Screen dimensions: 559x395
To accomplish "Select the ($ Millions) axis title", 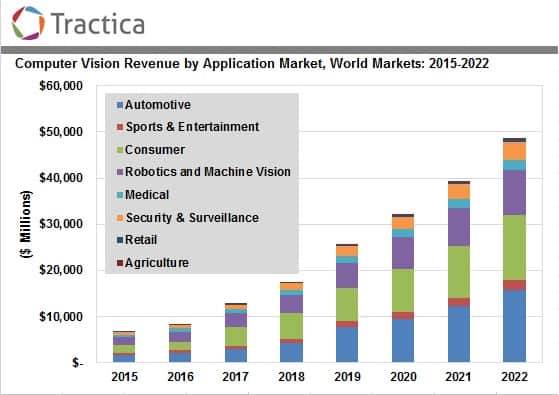I will 26,224.
